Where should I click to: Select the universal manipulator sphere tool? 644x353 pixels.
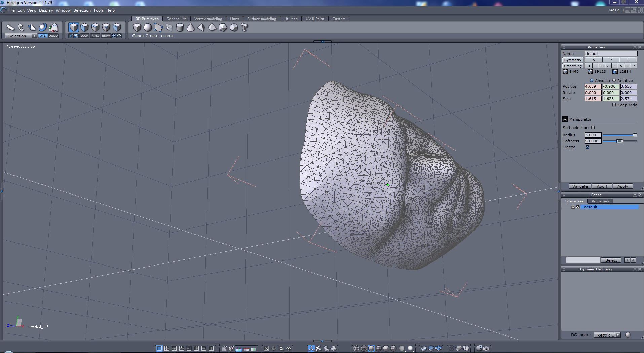point(43,27)
